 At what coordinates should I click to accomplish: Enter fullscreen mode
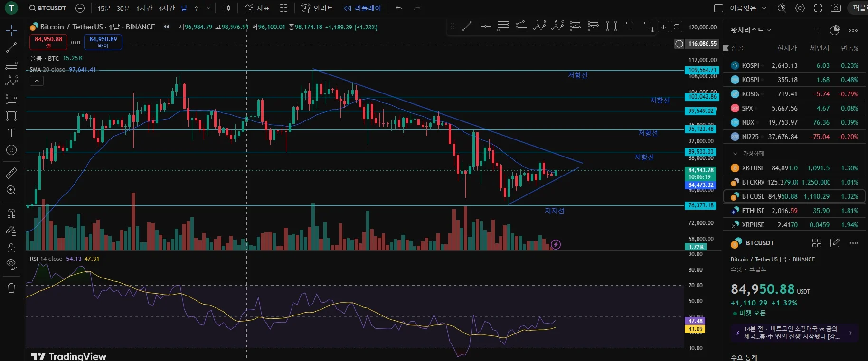[818, 8]
